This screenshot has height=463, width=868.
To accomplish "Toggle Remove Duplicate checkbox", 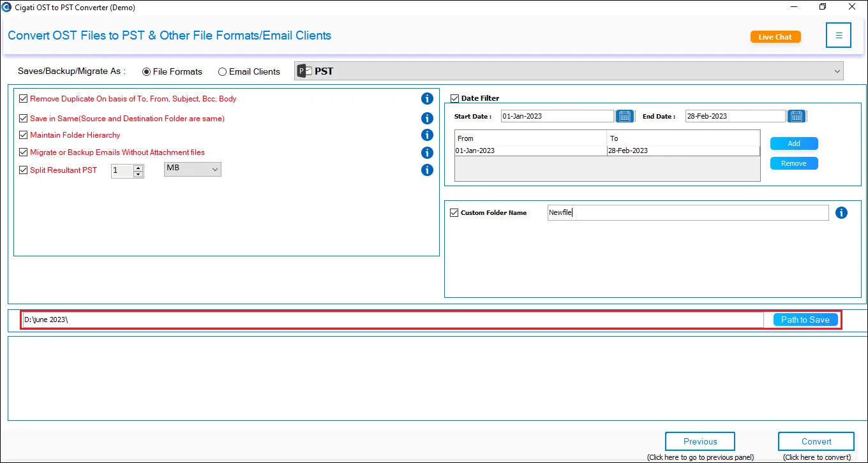I will 24,99.
